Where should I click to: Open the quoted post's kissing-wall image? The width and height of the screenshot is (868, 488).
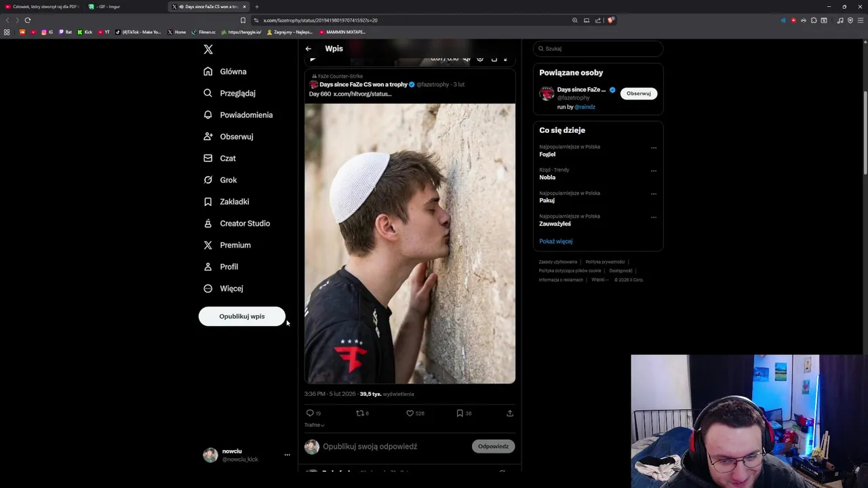pos(410,243)
